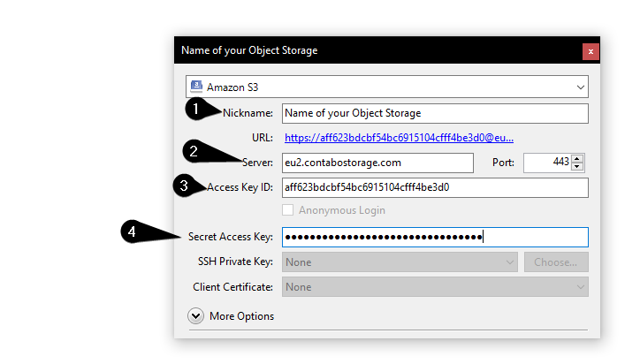Click the Server field with eu2.contabostorage.com
The image size is (640, 364).
coord(377,163)
